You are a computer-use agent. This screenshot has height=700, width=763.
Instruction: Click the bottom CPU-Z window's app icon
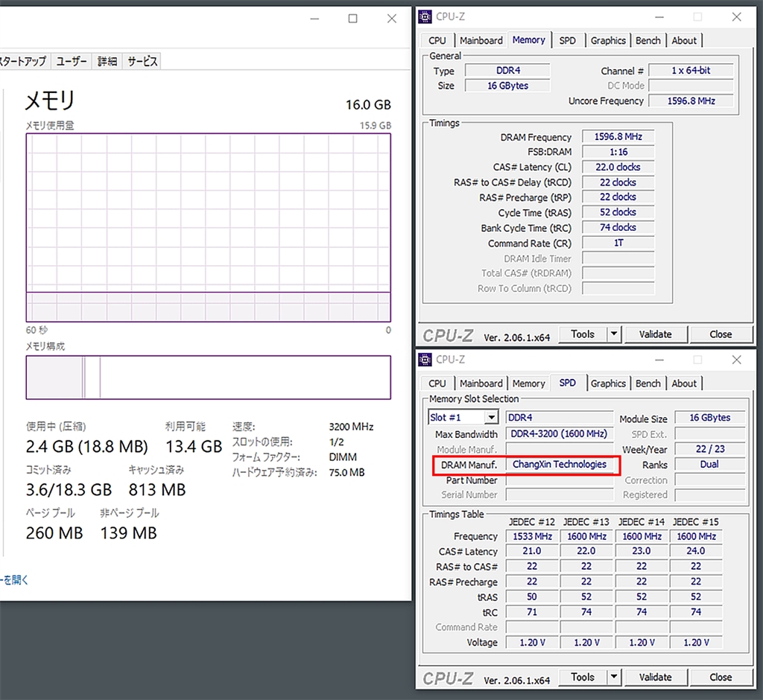click(425, 360)
